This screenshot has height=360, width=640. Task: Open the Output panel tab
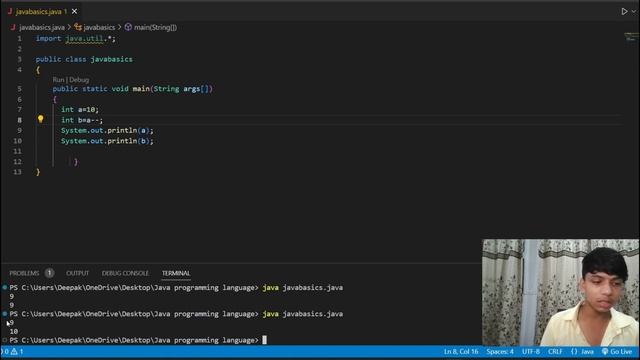click(77, 273)
